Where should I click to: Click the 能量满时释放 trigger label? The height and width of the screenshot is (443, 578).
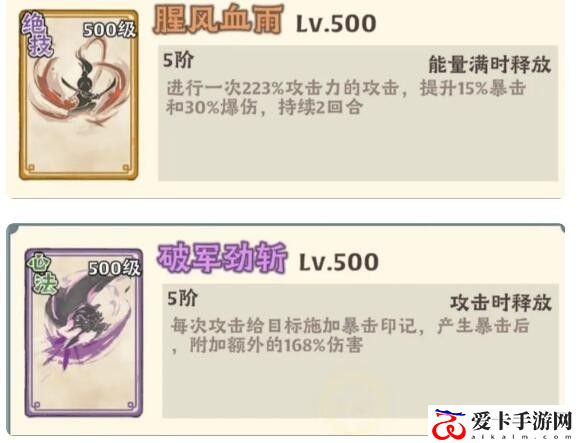[x=490, y=65]
